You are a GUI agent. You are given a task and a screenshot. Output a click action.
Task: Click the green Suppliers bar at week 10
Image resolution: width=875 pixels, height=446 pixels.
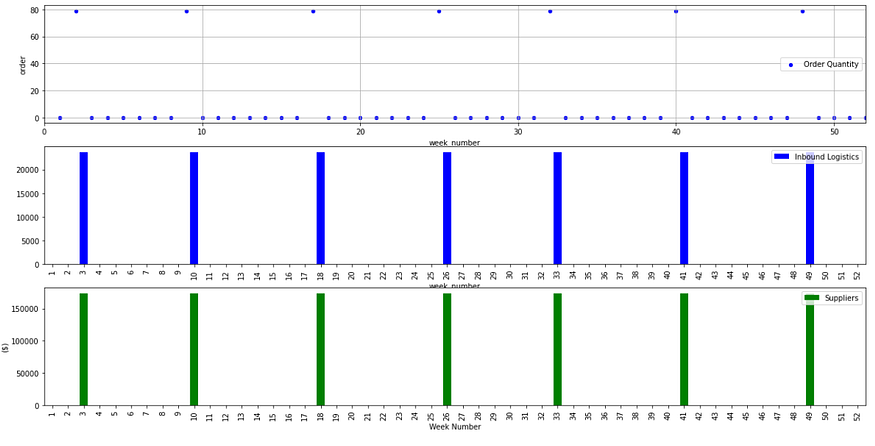pyautogui.click(x=194, y=349)
